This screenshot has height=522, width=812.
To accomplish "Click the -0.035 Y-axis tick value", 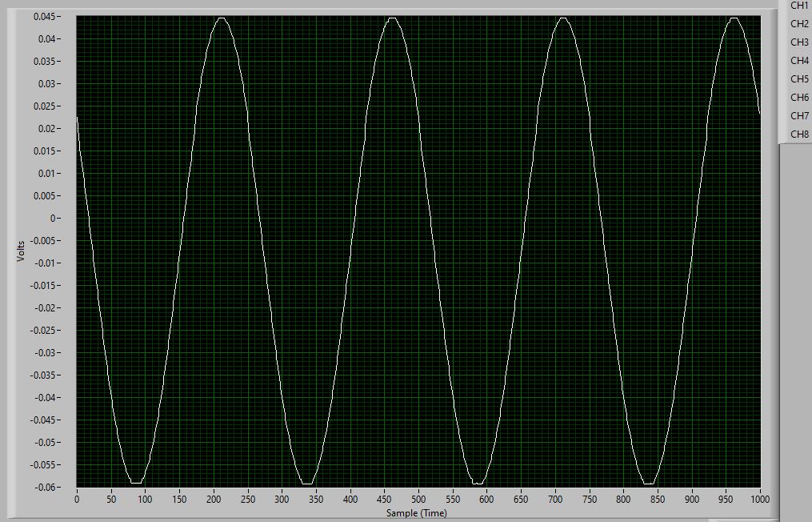I will [43, 375].
